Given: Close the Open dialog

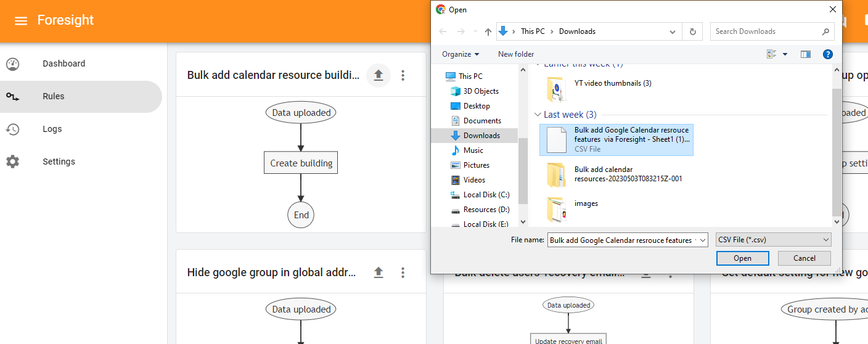Looking at the screenshot, I should [x=833, y=9].
